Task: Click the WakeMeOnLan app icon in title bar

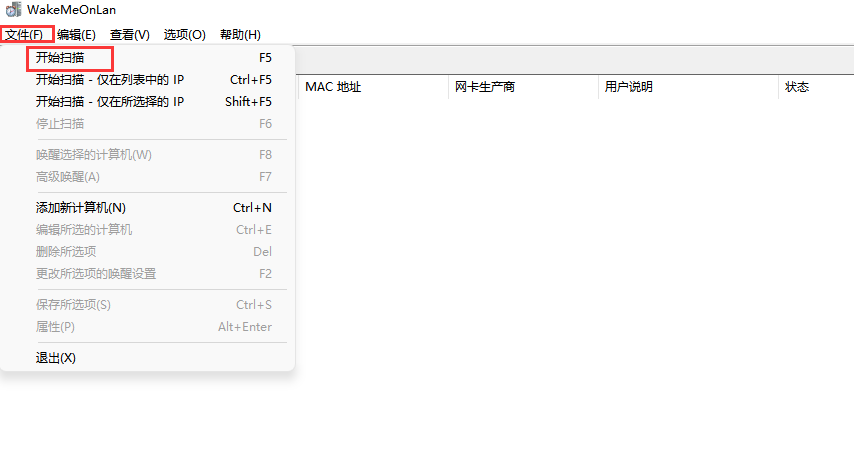Action: point(12,10)
